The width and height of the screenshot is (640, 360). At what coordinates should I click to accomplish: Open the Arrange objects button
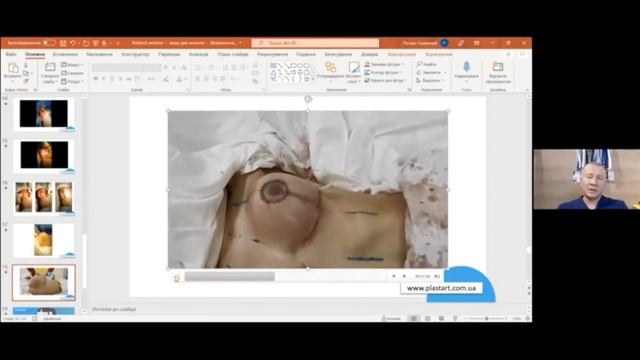click(x=331, y=71)
